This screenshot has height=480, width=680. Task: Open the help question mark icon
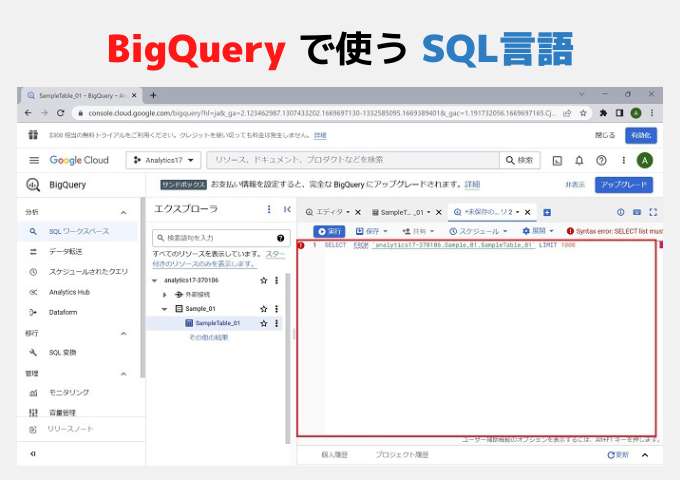pos(601,161)
